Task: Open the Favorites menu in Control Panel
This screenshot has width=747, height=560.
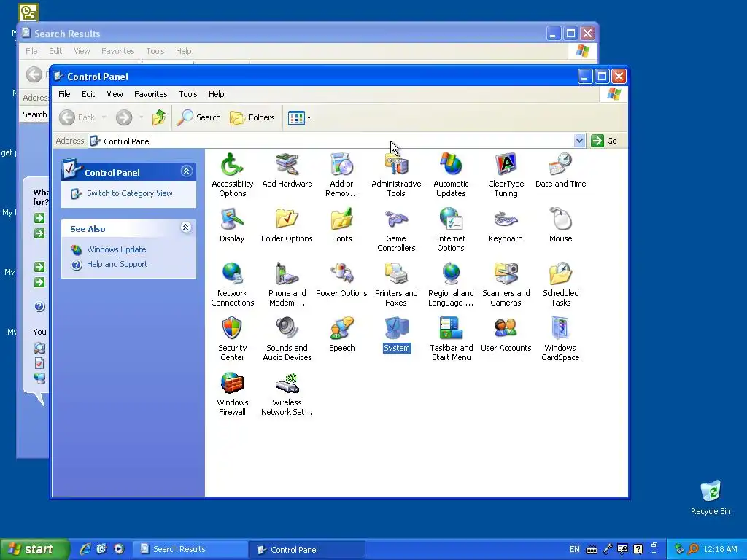Action: tap(150, 94)
